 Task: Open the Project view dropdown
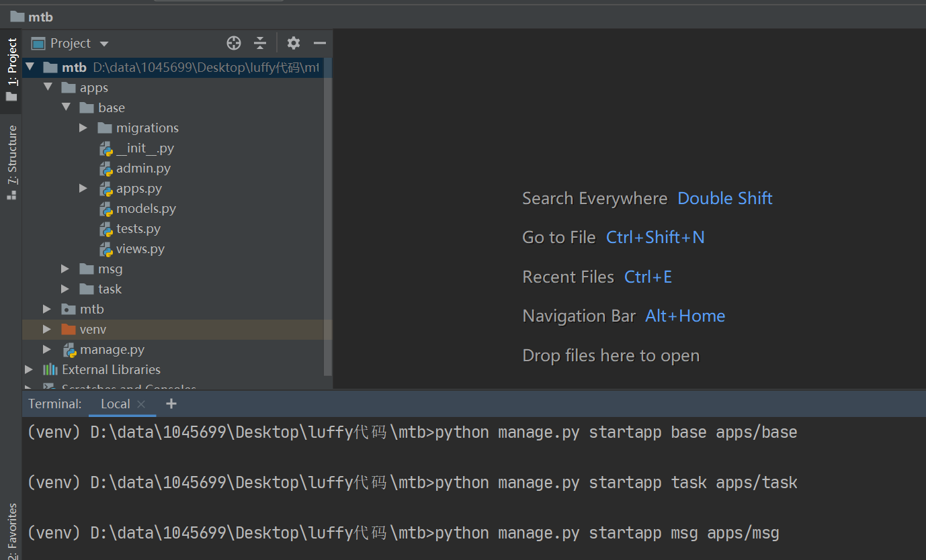pyautogui.click(x=104, y=44)
